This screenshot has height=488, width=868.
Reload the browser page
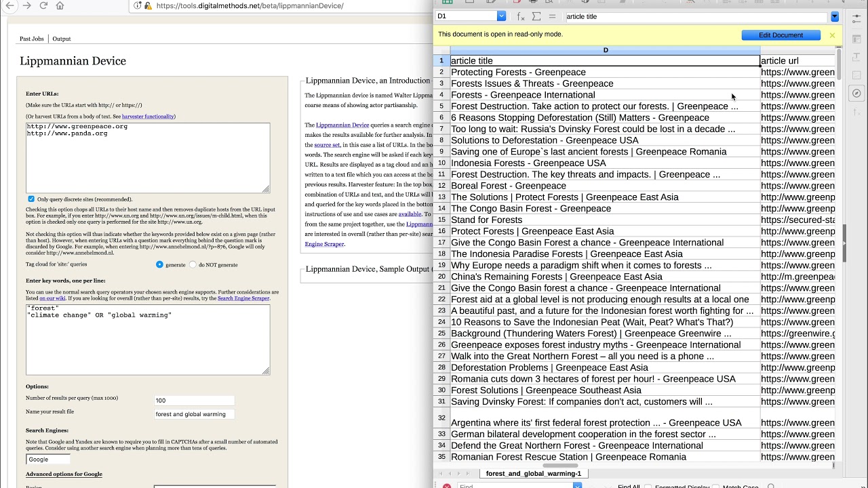pyautogui.click(x=43, y=5)
